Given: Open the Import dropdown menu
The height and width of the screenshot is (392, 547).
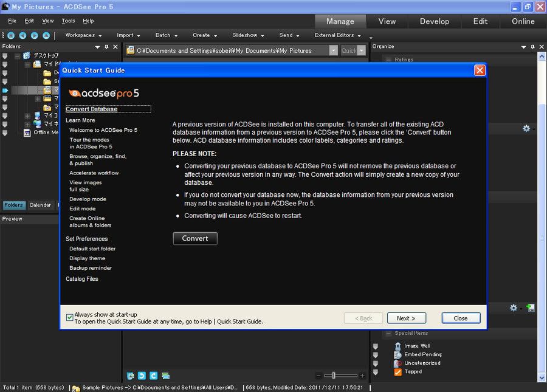Looking at the screenshot, I should [128, 35].
